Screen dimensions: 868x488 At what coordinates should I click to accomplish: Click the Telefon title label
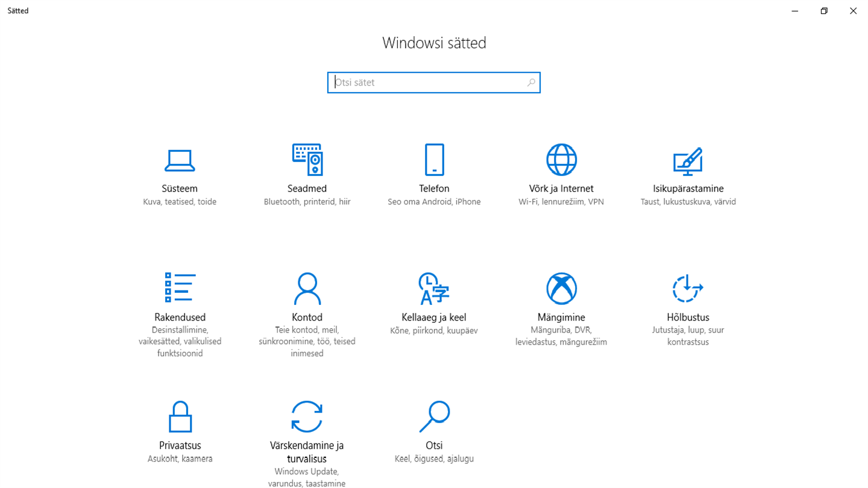[434, 189]
